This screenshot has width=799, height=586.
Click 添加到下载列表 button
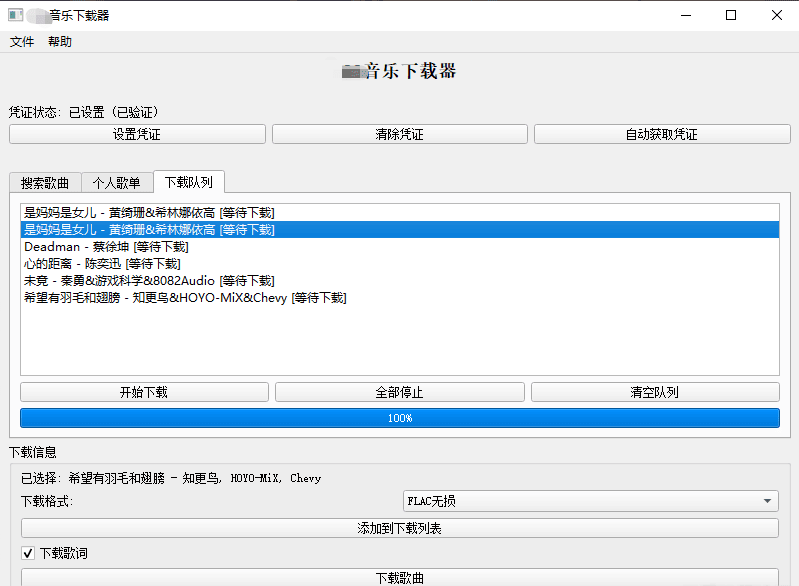click(x=400, y=528)
